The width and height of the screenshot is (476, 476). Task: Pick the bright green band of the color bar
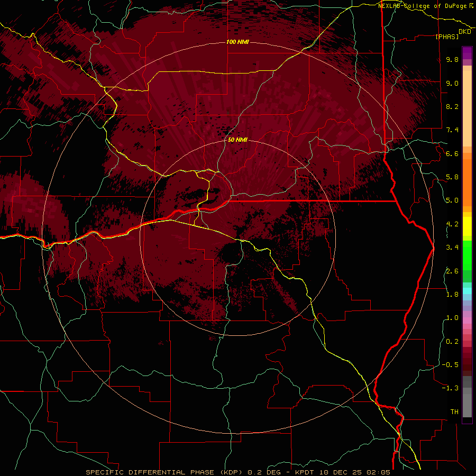pyautogui.click(x=467, y=255)
